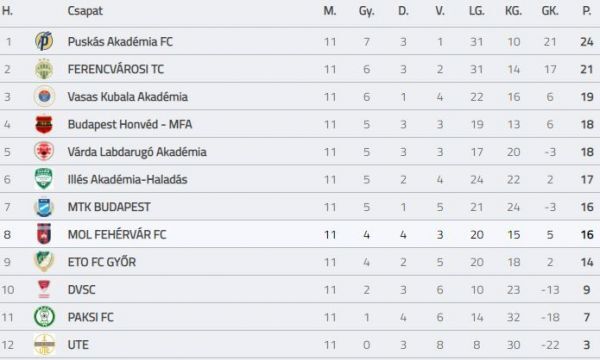Click the ETO FC Győr badge
This screenshot has height=360, width=600.
coord(44,262)
